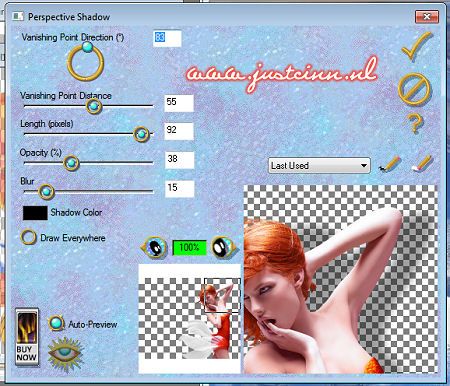450x386 pixels.
Task: Apply the effect with the gold checkmark
Action: coord(417,47)
